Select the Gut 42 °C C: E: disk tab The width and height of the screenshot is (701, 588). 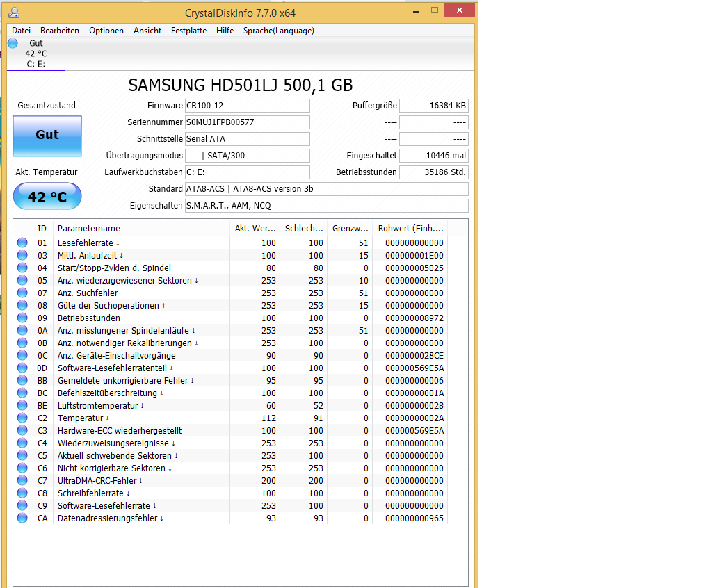click(36, 54)
